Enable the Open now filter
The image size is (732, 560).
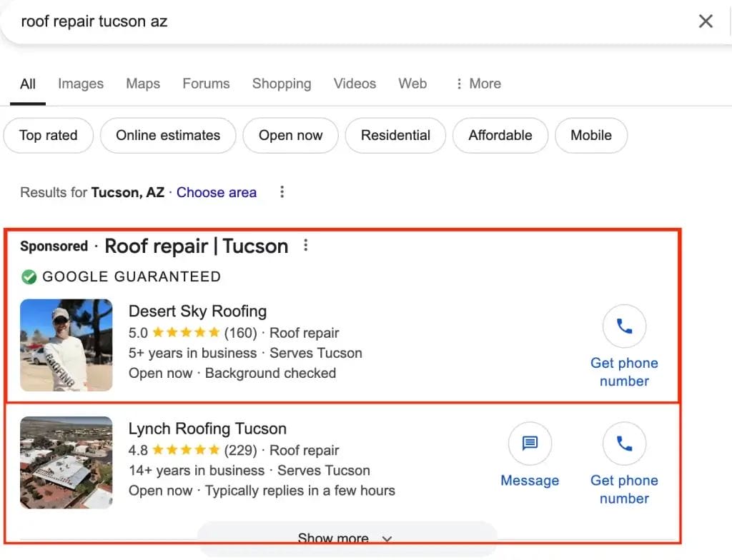290,135
